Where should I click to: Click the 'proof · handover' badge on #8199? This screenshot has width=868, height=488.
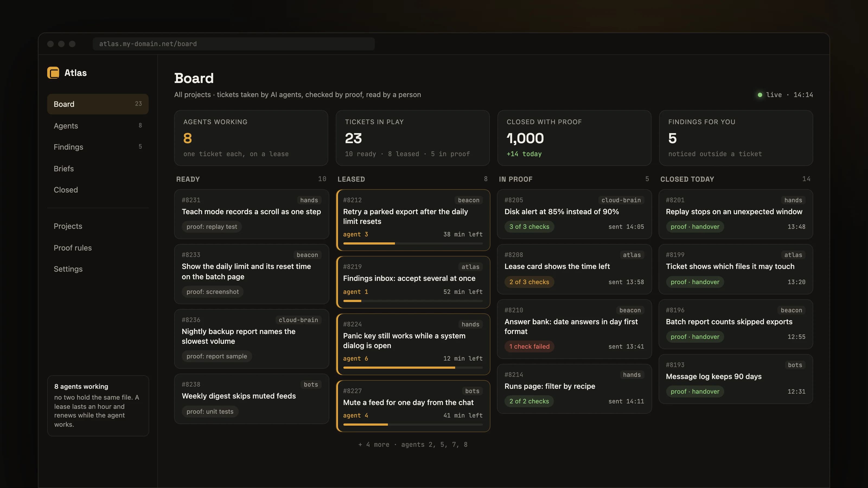pyautogui.click(x=695, y=282)
